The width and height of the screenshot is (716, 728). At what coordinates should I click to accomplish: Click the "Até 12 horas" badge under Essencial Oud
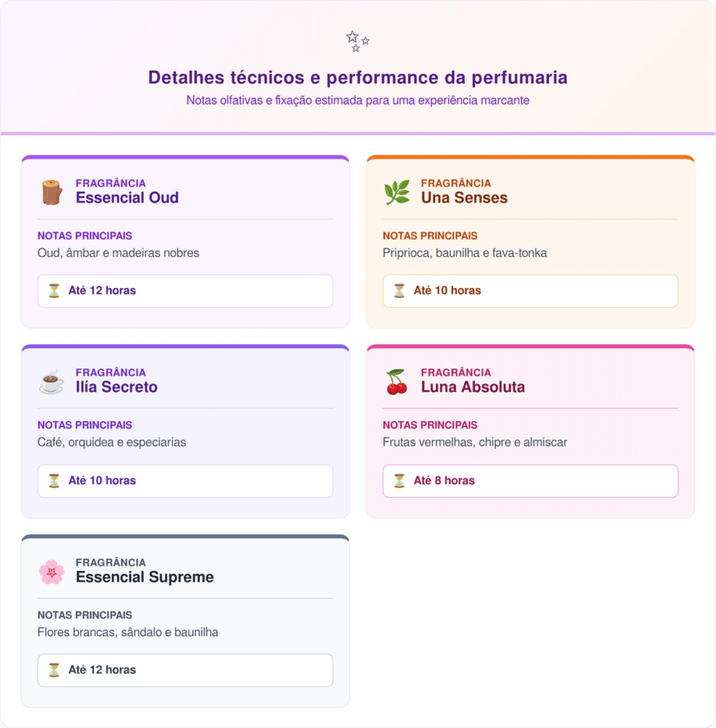pos(185,291)
